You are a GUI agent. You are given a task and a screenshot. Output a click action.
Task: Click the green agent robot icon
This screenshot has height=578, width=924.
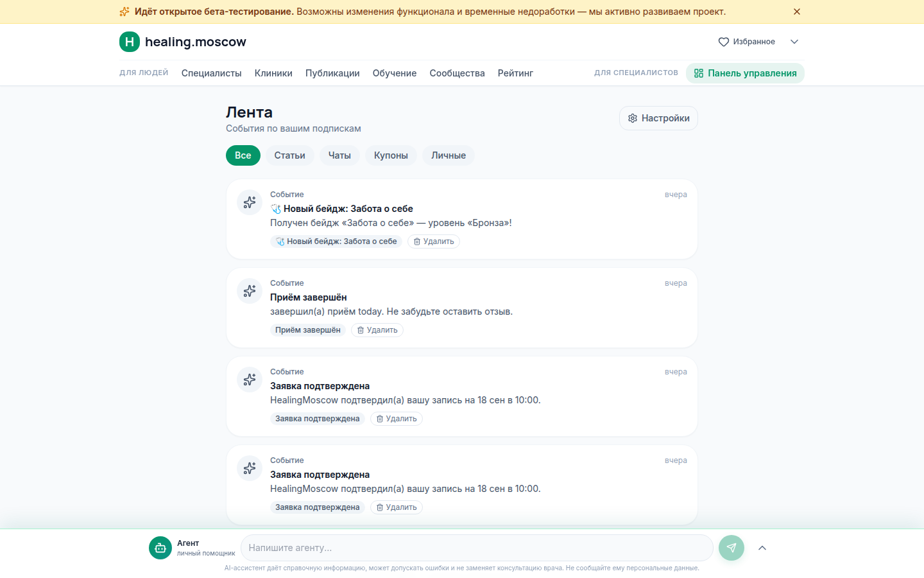160,548
